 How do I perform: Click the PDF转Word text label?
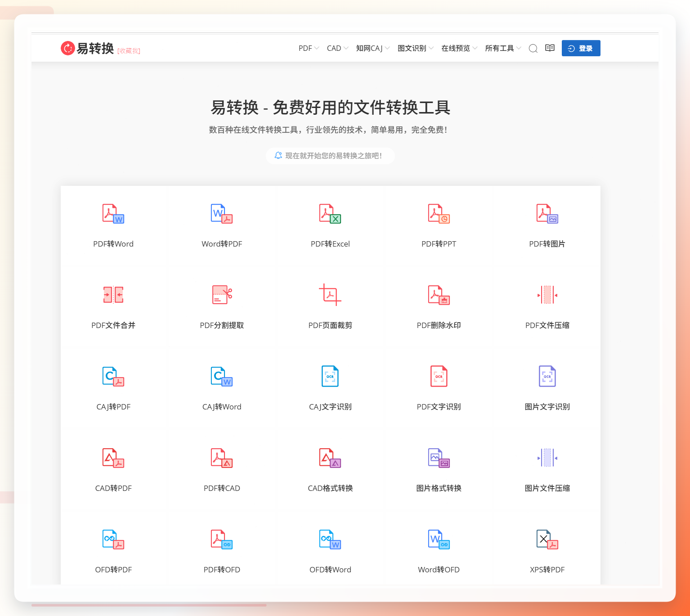pyautogui.click(x=113, y=244)
